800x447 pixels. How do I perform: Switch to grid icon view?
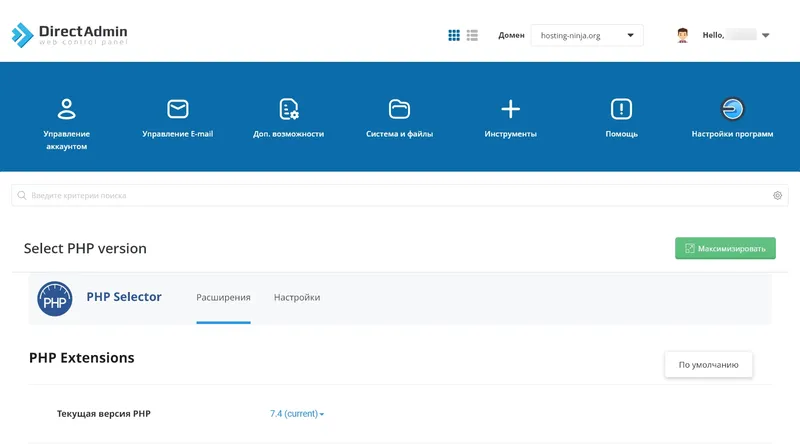[x=454, y=35]
